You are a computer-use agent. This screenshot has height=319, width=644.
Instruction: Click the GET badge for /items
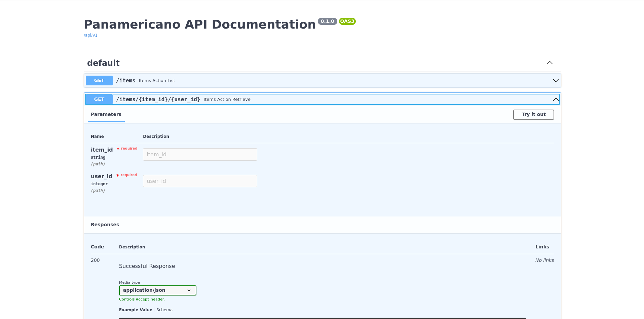click(x=99, y=81)
